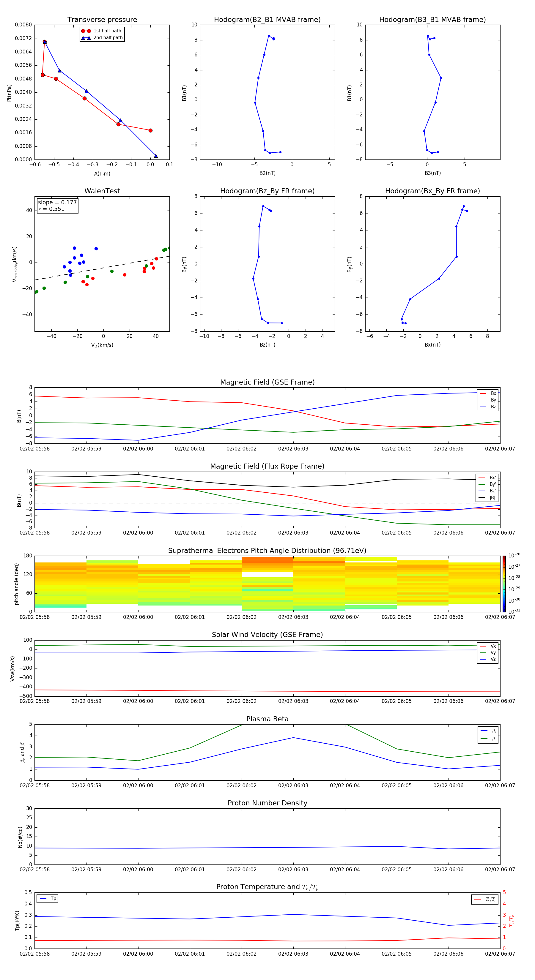Viewport: 535px width, 980px height.
Task: Click the 'Hodogram(Bx_By FR frame)' title
Action: (x=432, y=191)
